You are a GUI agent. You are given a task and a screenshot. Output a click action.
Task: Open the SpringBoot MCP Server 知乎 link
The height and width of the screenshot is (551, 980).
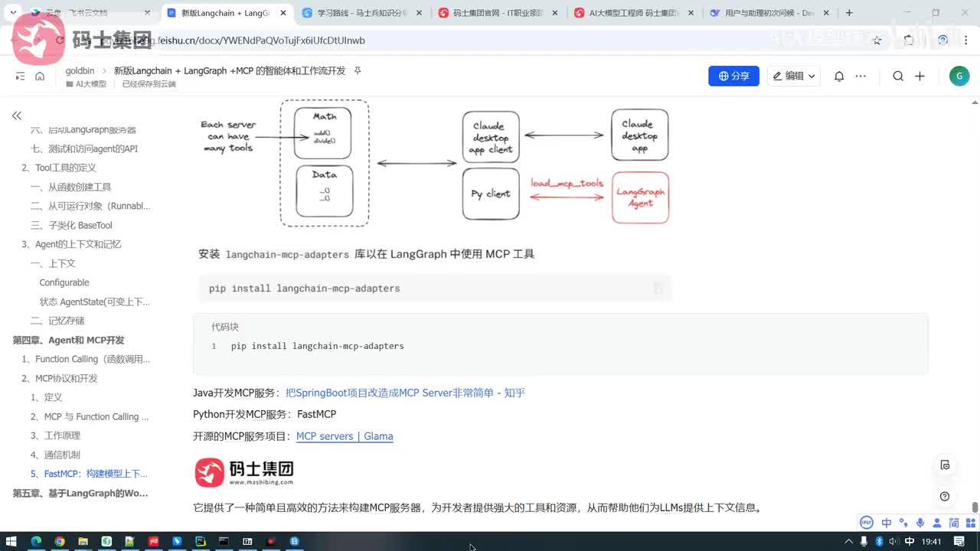click(x=405, y=393)
